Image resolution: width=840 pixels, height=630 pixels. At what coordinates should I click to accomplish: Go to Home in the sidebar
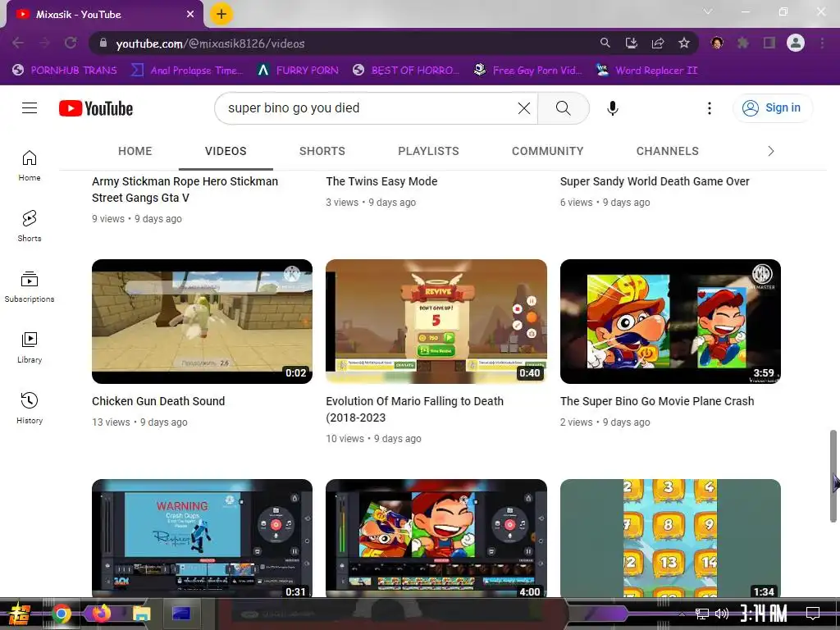point(30,166)
